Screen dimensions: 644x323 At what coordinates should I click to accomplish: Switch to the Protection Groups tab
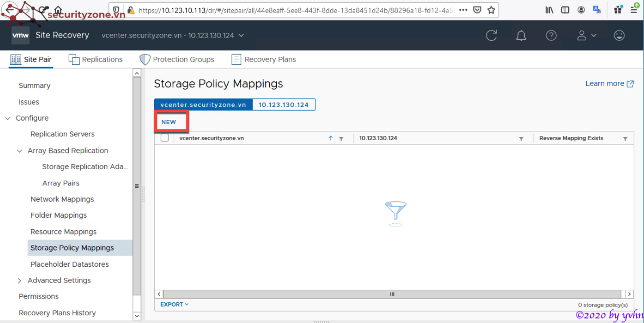[x=177, y=59]
